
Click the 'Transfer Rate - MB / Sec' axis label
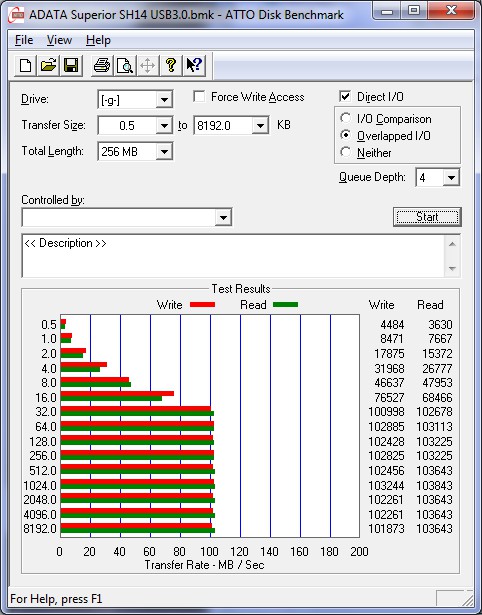tap(204, 565)
